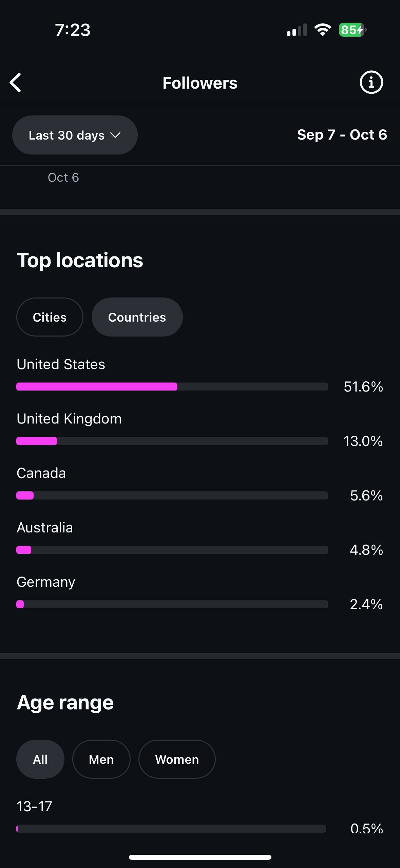Tap the 13-17 age range bar
This screenshot has height=868, width=400.
pyautogui.click(x=171, y=829)
